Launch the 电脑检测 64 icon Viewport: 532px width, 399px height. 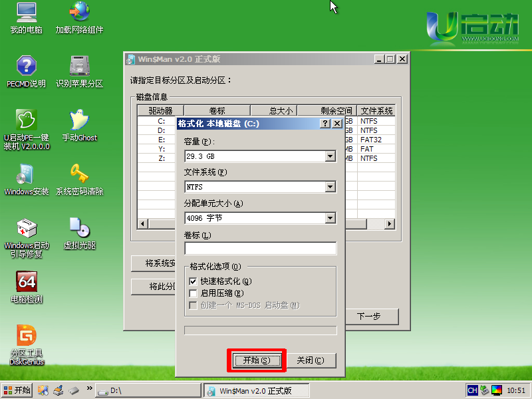pos(27,287)
